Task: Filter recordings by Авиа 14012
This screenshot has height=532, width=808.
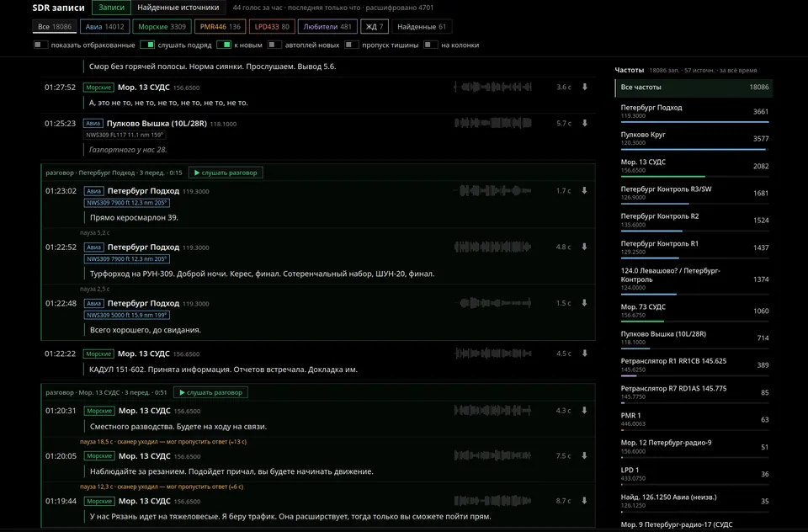Action: [104, 27]
